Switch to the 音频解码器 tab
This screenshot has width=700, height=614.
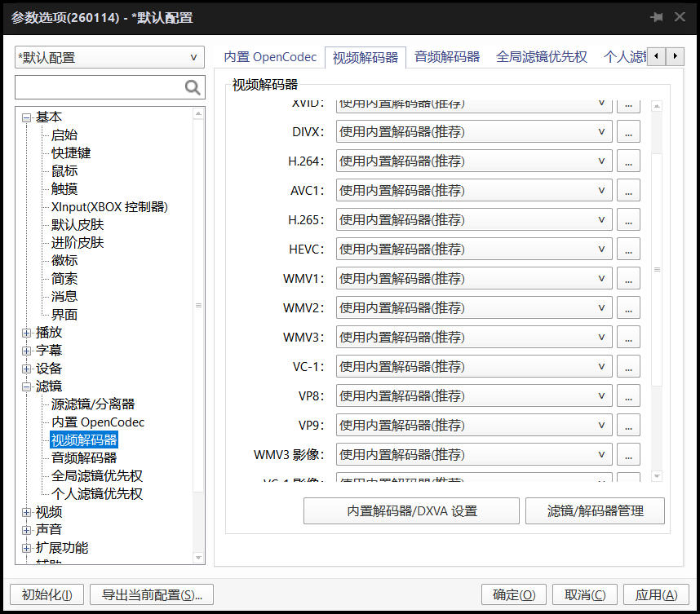(447, 57)
